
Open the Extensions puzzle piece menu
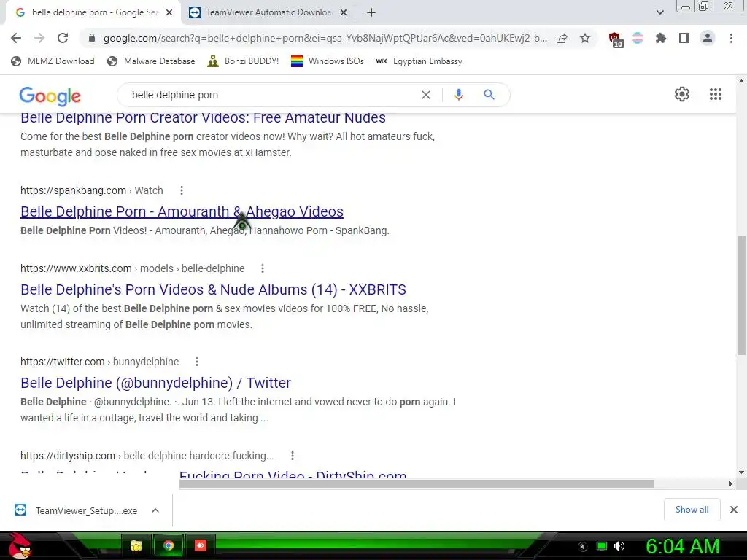click(661, 38)
